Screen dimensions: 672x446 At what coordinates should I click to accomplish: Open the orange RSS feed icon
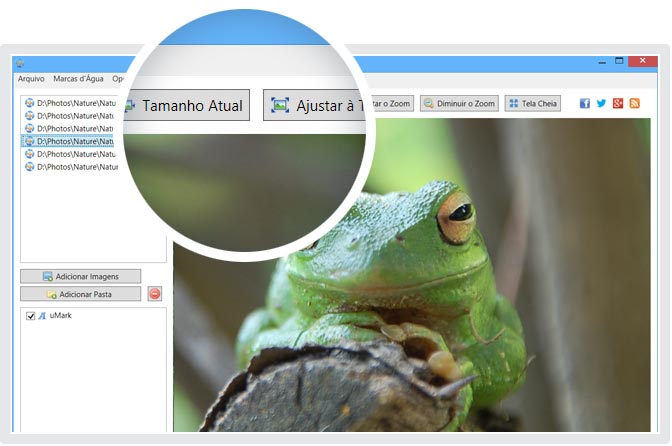[634, 103]
